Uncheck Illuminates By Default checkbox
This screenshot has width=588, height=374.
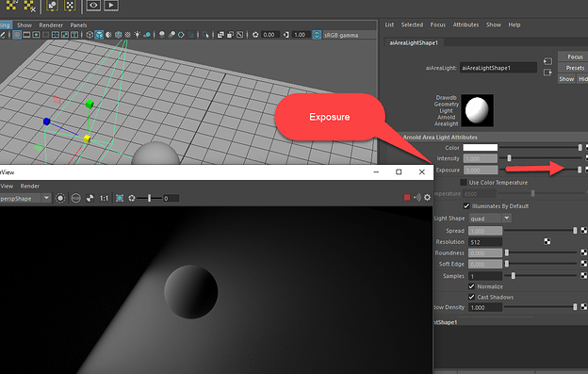pyautogui.click(x=466, y=205)
